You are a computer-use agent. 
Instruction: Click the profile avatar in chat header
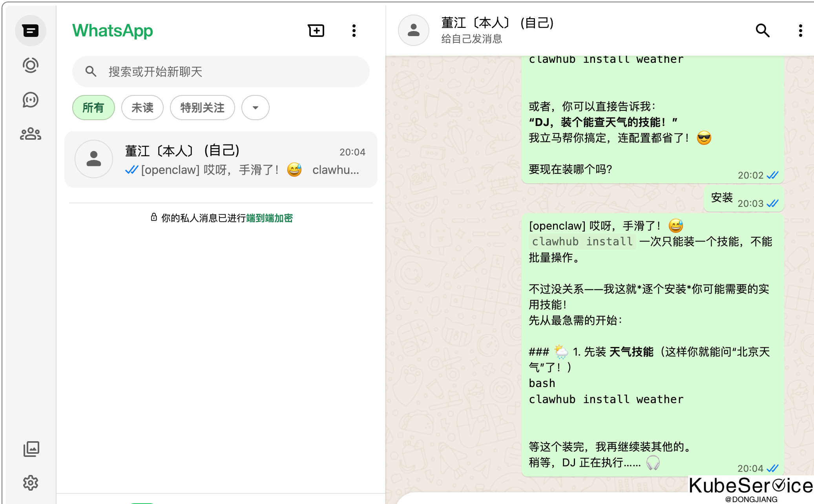coord(413,31)
